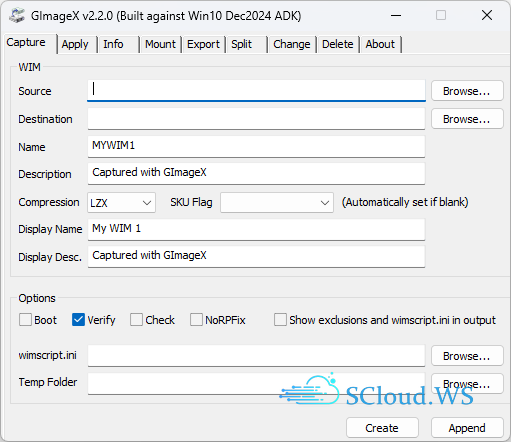
Task: Browse for wimscript.ini file
Action: click(x=467, y=356)
